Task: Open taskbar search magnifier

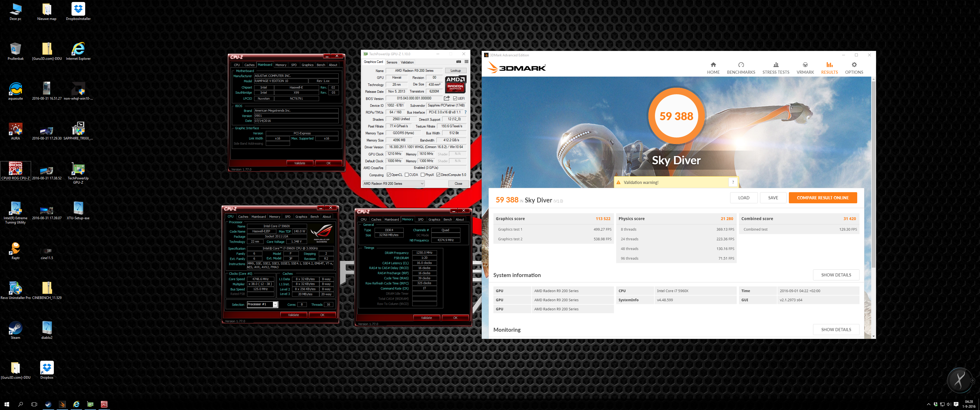Action: (21, 404)
